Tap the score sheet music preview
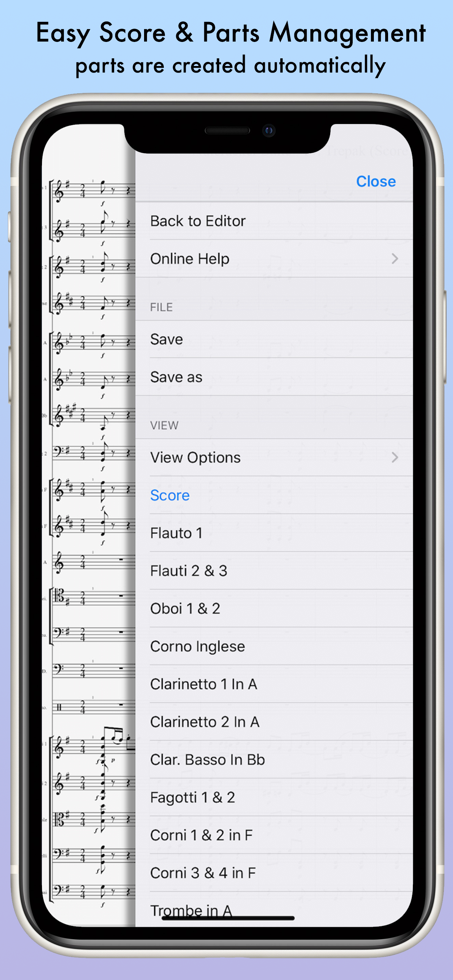Viewport: 453px width, 980px height. 89,533
